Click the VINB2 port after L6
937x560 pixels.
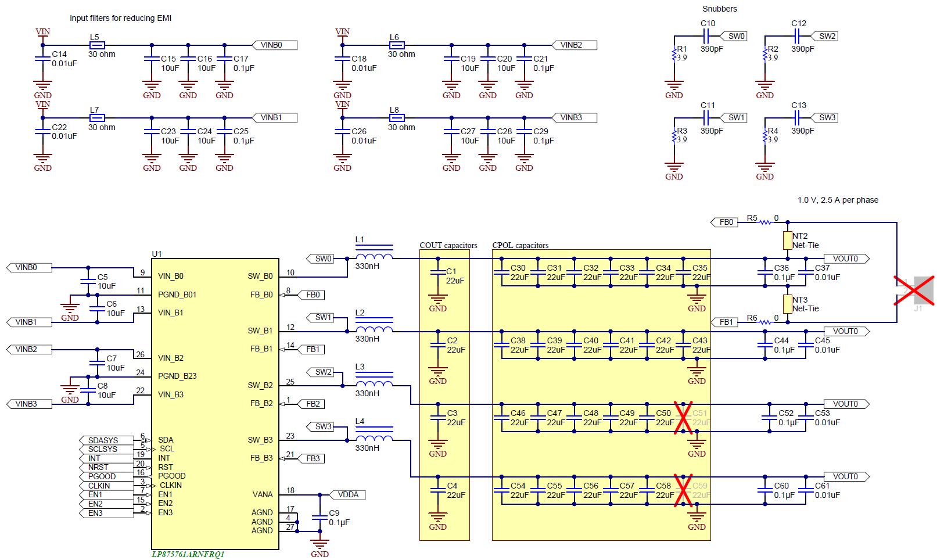click(x=575, y=45)
